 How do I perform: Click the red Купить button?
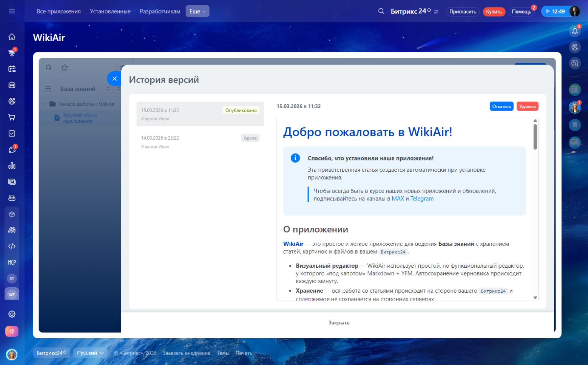pos(494,11)
